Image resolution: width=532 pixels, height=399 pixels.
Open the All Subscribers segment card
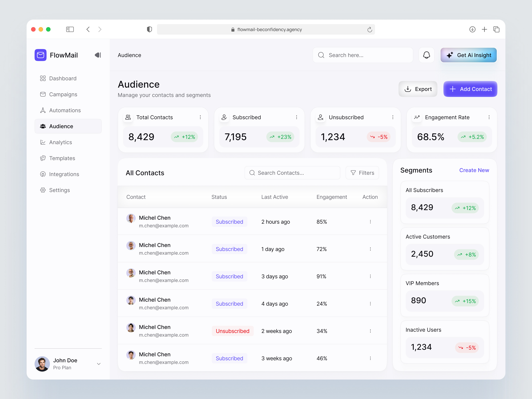(444, 202)
